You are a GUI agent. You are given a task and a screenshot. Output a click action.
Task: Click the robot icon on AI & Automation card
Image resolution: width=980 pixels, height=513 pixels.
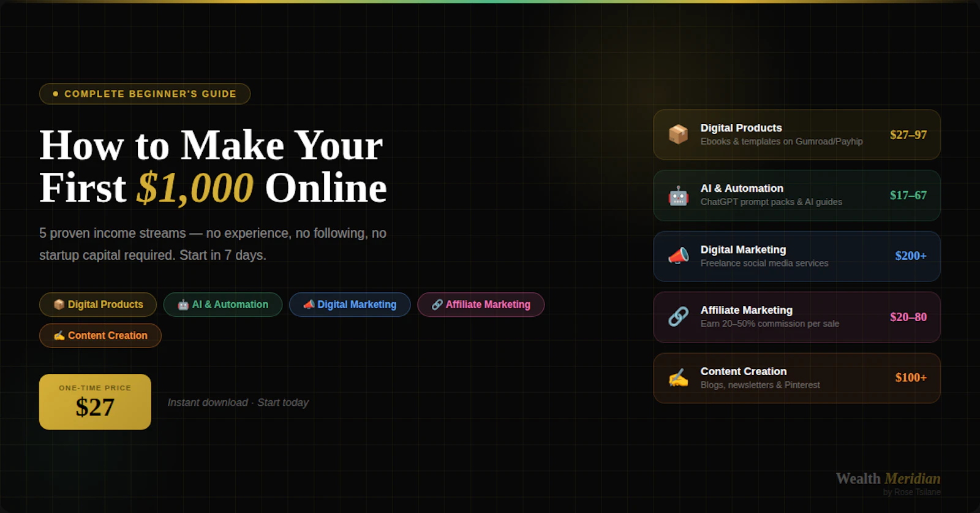[678, 196]
